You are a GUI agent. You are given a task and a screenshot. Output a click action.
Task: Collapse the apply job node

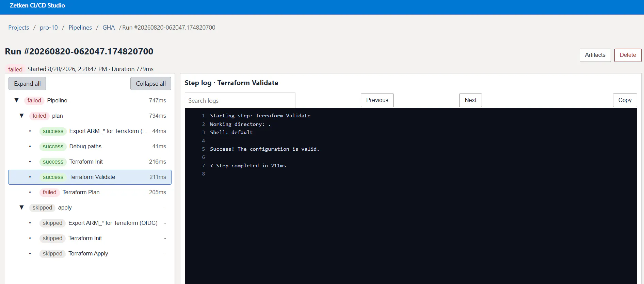[21, 207]
